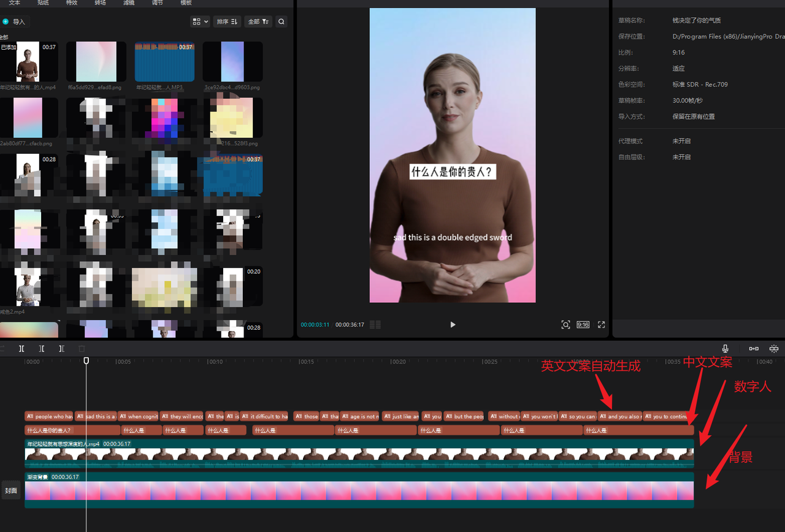
Task: Select the 'just like an' caption clip
Action: click(x=400, y=416)
